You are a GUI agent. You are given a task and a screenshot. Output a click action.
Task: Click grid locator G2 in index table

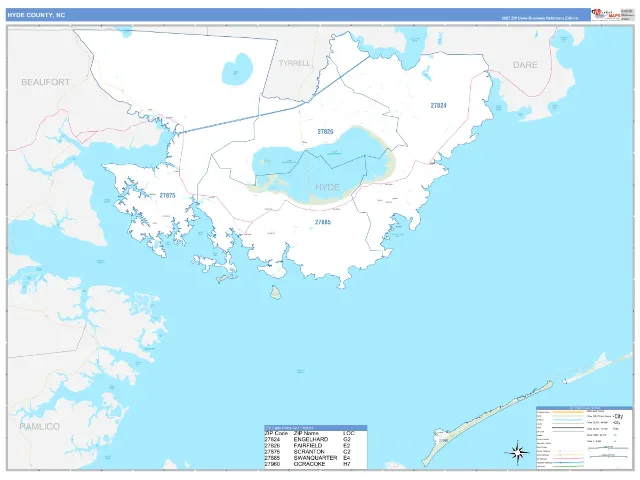point(347,439)
